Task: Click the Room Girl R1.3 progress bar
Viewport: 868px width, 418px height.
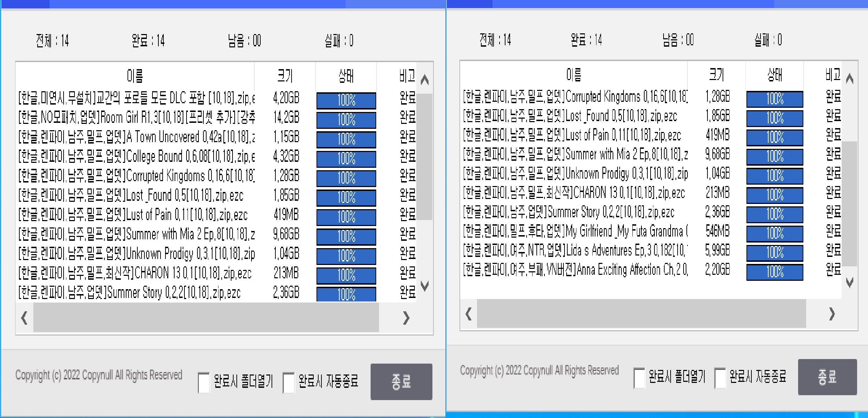Action: point(346,120)
